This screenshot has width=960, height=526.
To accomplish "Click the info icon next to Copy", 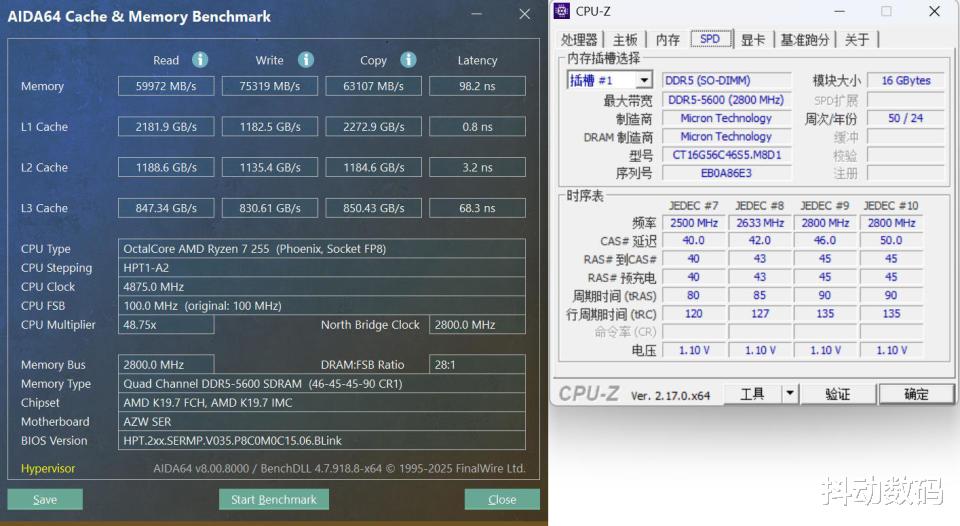I will pyautogui.click(x=408, y=59).
